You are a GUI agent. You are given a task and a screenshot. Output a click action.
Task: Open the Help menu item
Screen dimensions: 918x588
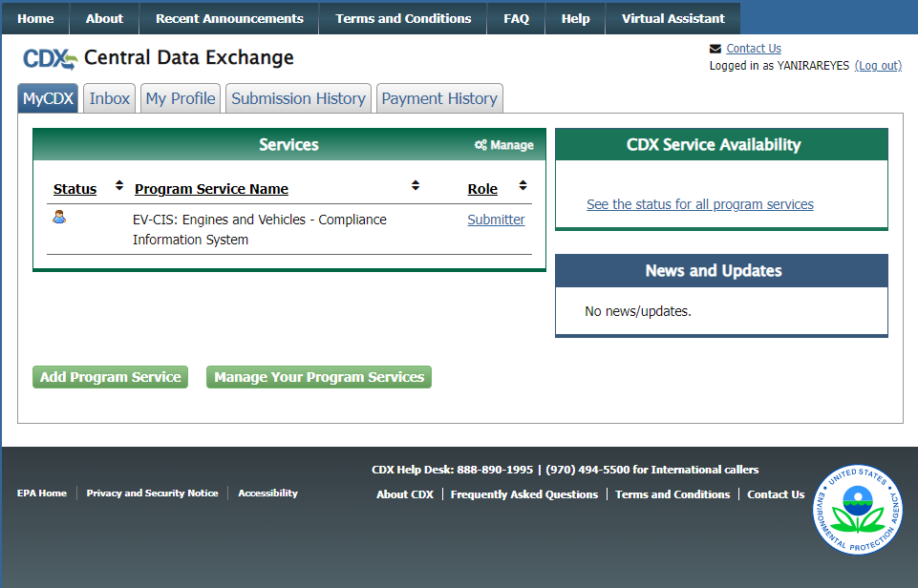click(x=575, y=19)
